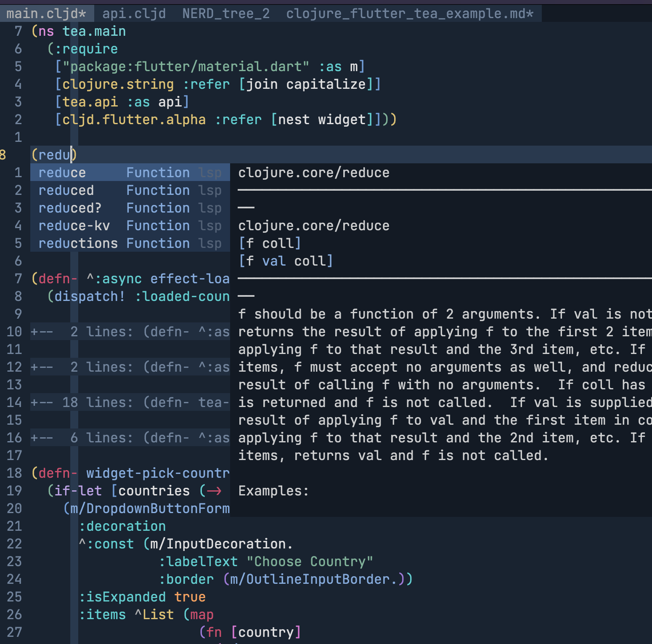This screenshot has width=652, height=644.
Task: Choose the 'reduce-kv' completion entry
Action: (x=130, y=226)
